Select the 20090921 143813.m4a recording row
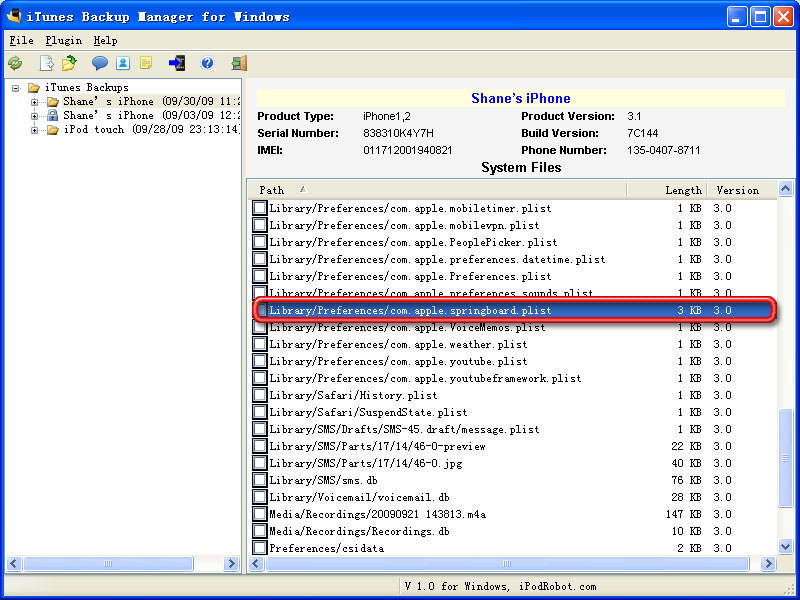The image size is (800, 600). pos(514,514)
